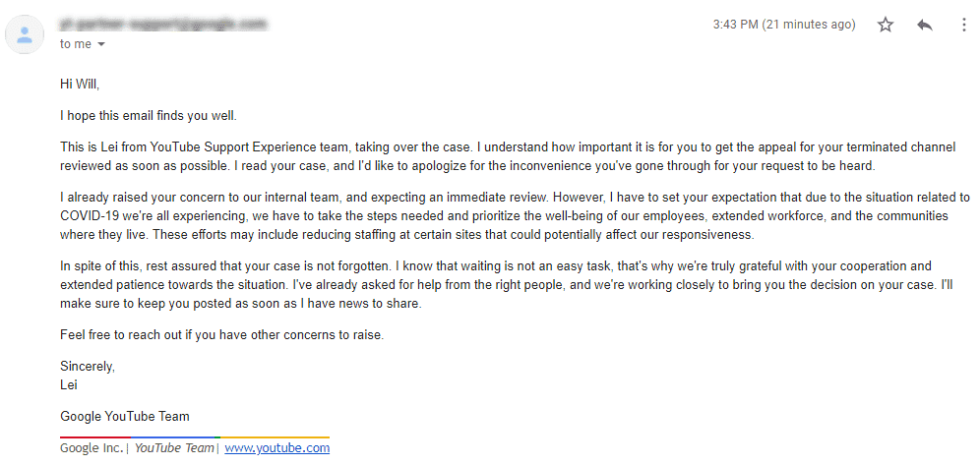The image size is (980, 465).
Task: Click the multicolored Google signature divider line
Action: coord(195,436)
